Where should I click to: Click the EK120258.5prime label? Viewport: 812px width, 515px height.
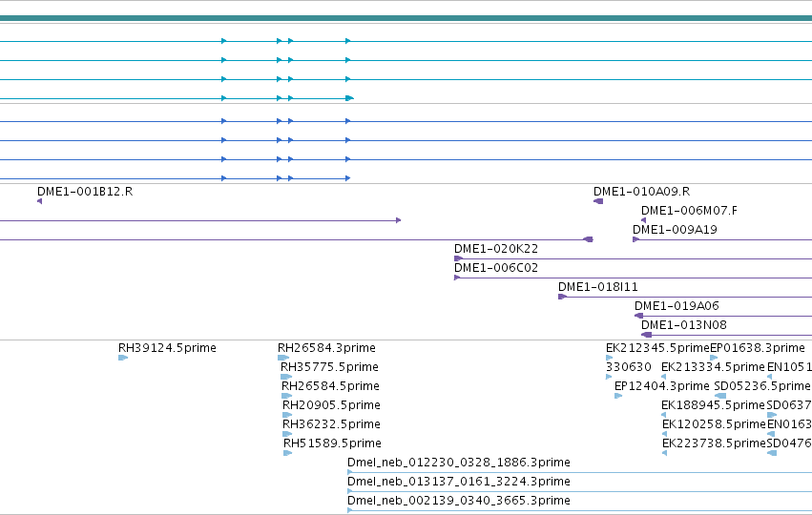click(x=714, y=424)
